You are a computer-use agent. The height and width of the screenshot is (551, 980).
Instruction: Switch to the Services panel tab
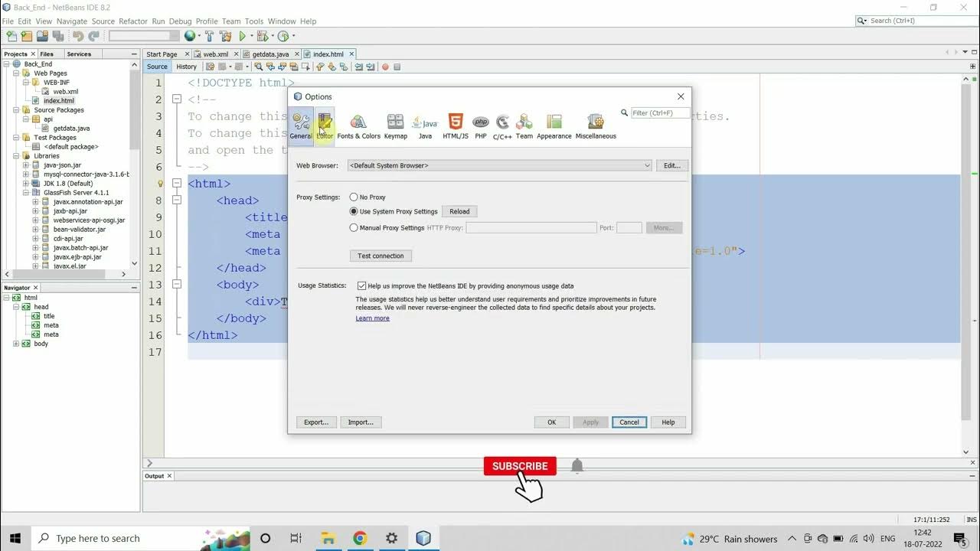79,54
